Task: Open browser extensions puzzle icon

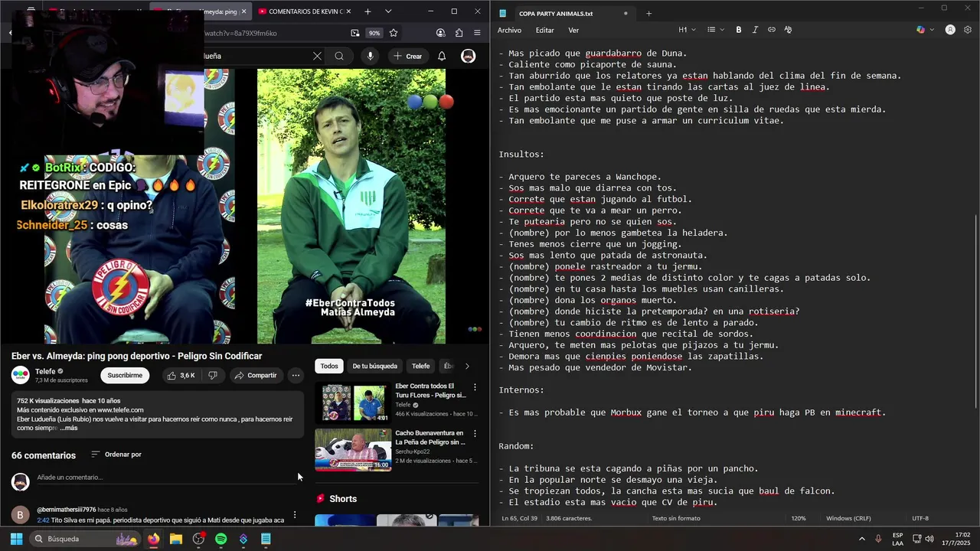Action: pos(459,33)
